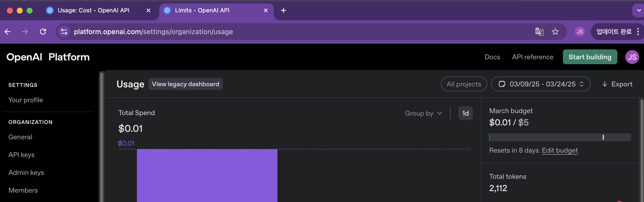Close the Usage: Cost tab

(148, 10)
